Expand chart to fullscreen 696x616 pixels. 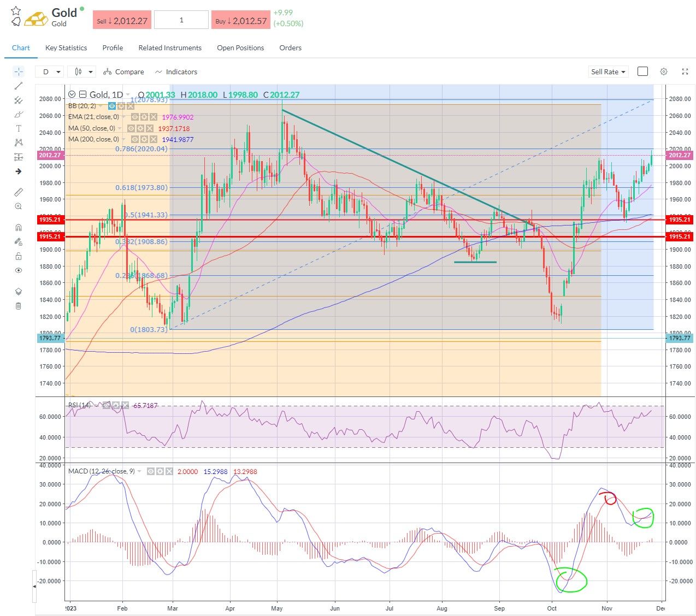coord(685,72)
